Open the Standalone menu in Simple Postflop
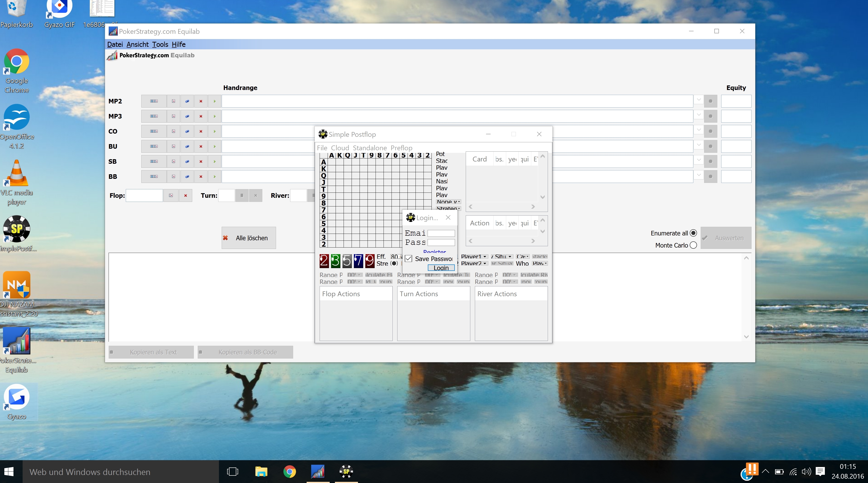Image resolution: width=868 pixels, height=483 pixels. pos(370,148)
